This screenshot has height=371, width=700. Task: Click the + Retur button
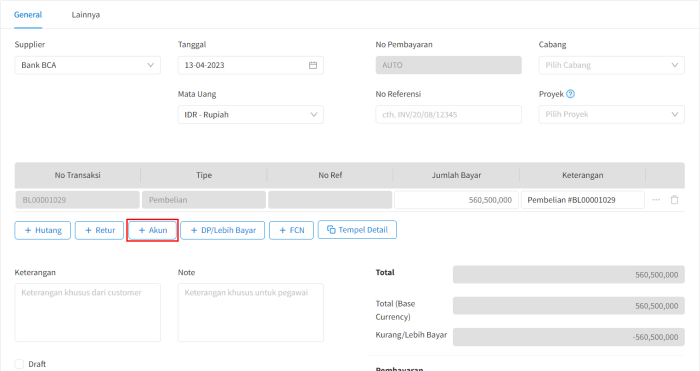(99, 230)
